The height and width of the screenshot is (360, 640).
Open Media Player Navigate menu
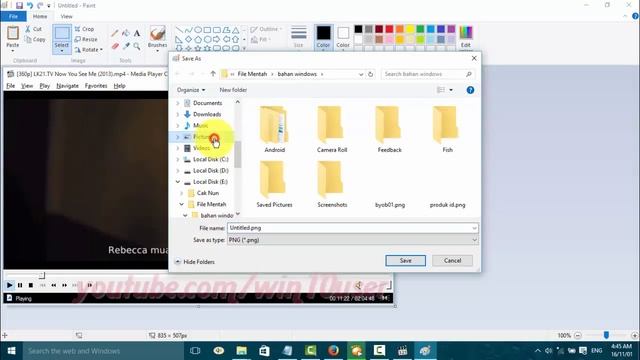point(67,86)
